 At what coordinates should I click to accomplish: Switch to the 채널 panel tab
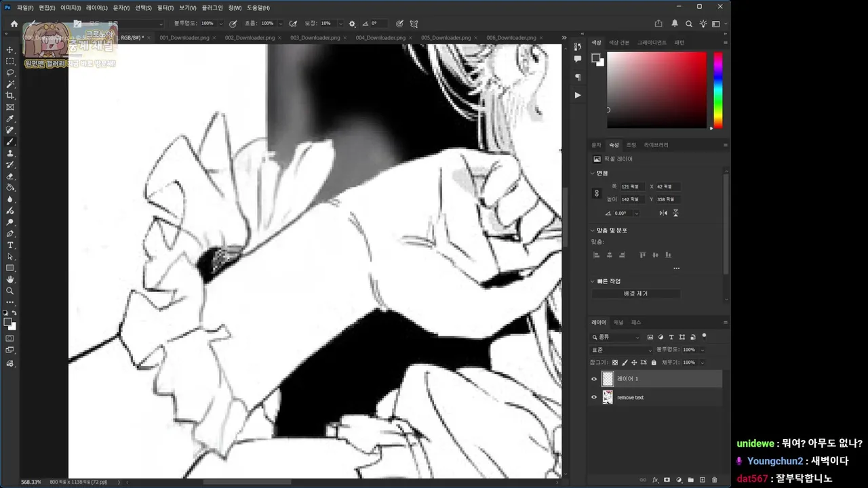[618, 323]
